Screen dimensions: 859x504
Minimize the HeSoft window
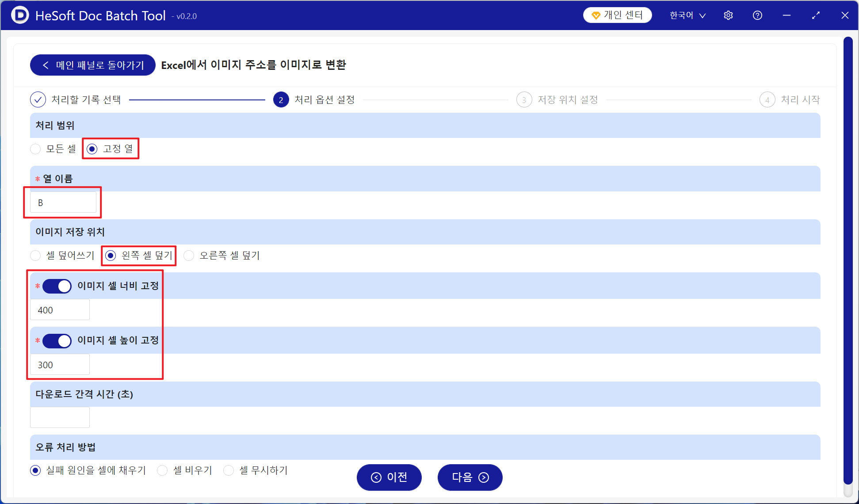(x=786, y=15)
